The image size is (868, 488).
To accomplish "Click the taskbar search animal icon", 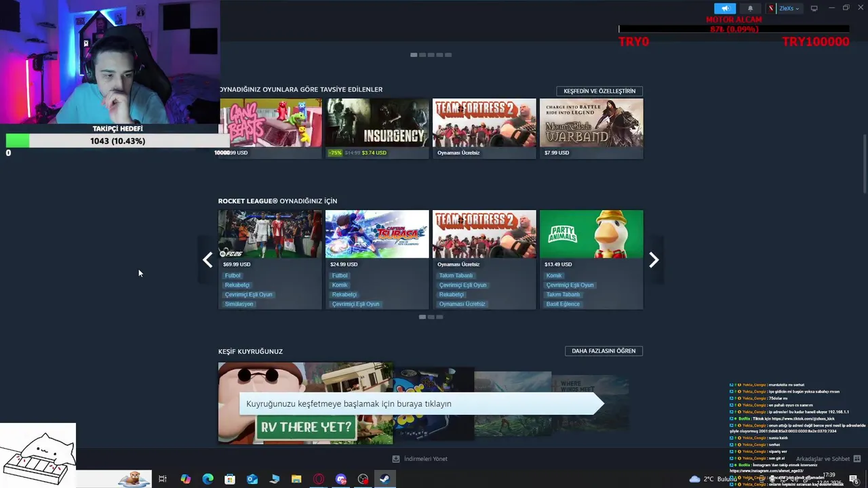I will tap(134, 479).
